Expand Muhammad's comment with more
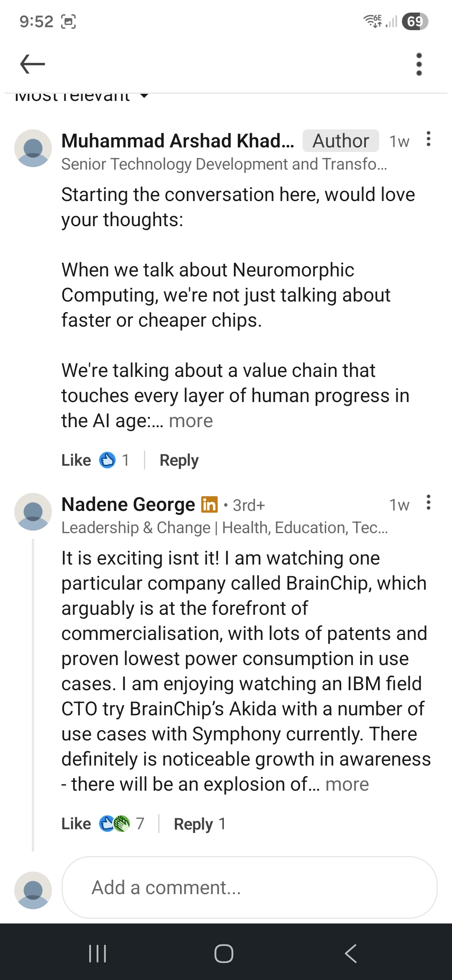This screenshot has height=980, width=452. click(190, 420)
